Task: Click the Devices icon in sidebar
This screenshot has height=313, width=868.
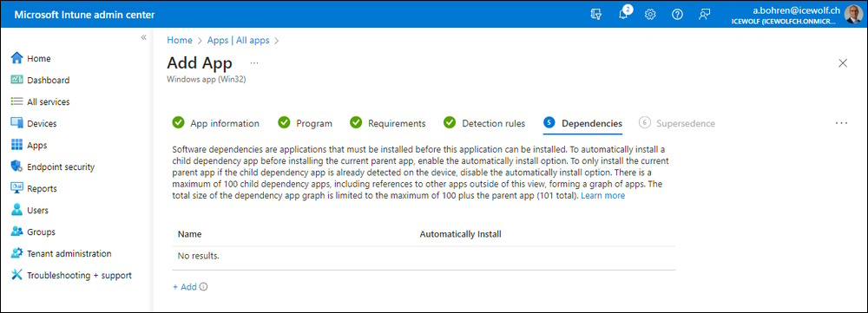Action: (x=16, y=123)
